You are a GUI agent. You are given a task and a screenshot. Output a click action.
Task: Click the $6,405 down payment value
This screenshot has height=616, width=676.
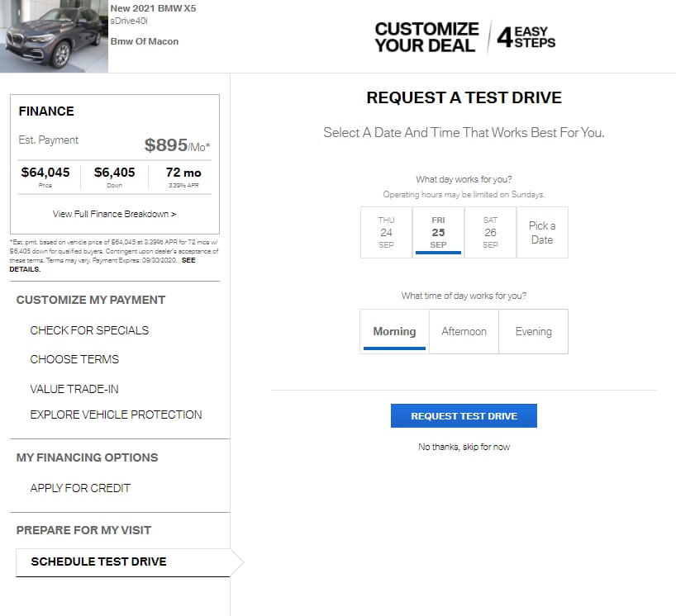tap(114, 173)
